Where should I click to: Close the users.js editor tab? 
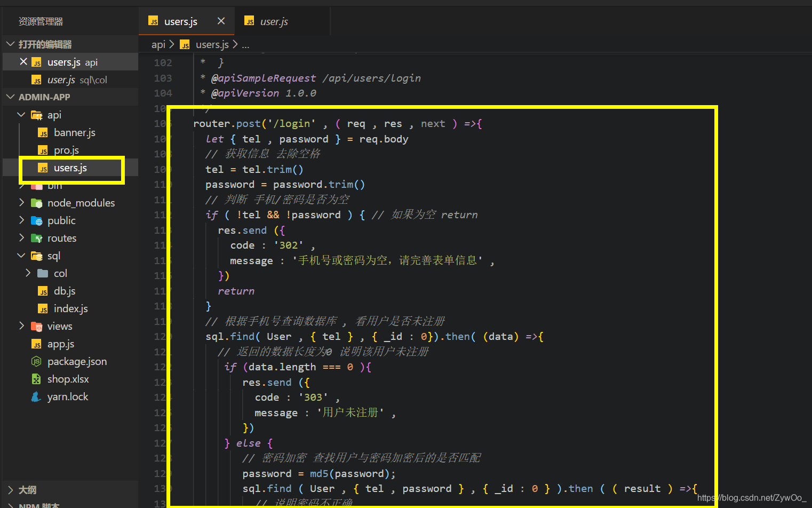pos(221,21)
